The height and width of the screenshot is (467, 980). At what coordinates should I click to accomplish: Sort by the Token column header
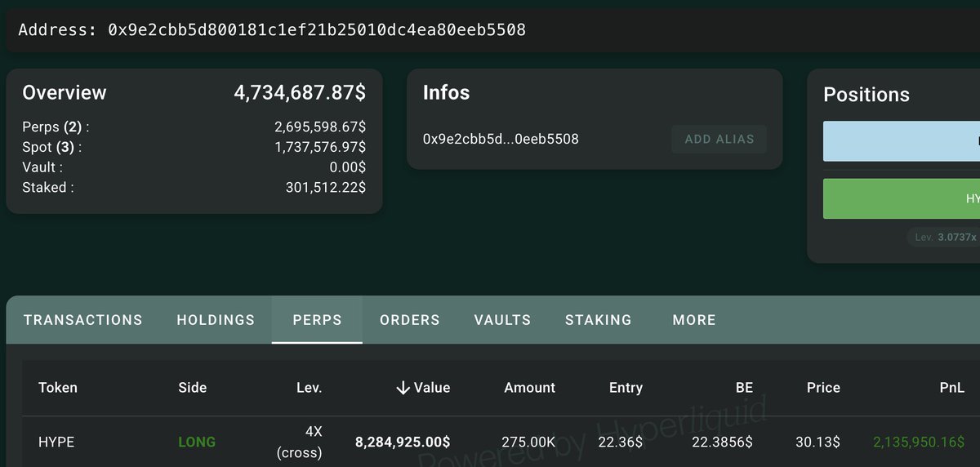tap(58, 388)
